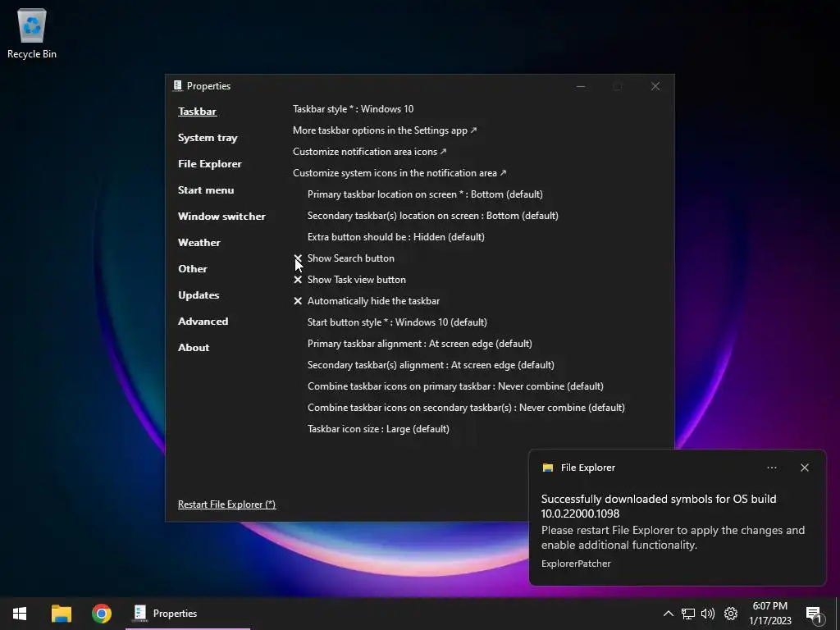The image size is (840, 630).
Task: Toggle Show Task view button option
Action: coord(349,280)
